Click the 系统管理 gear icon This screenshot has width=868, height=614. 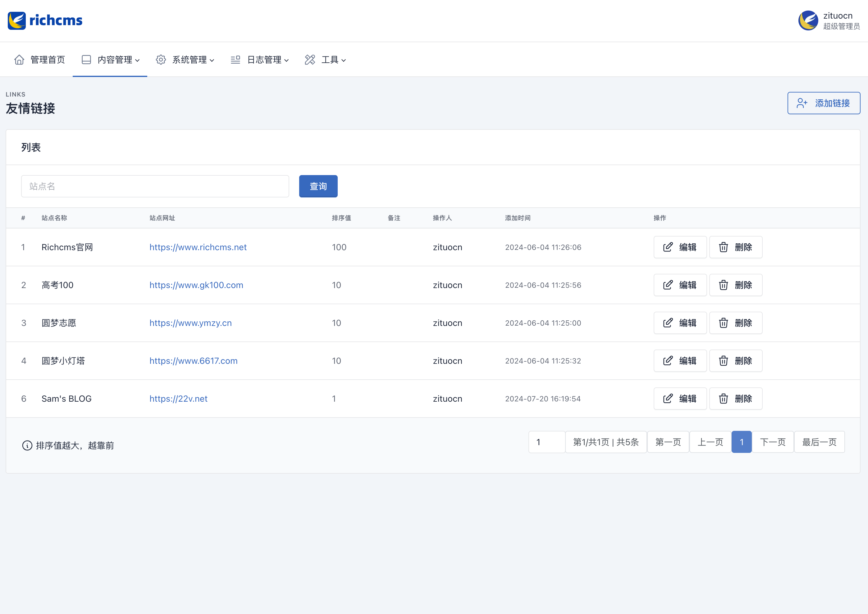(161, 60)
